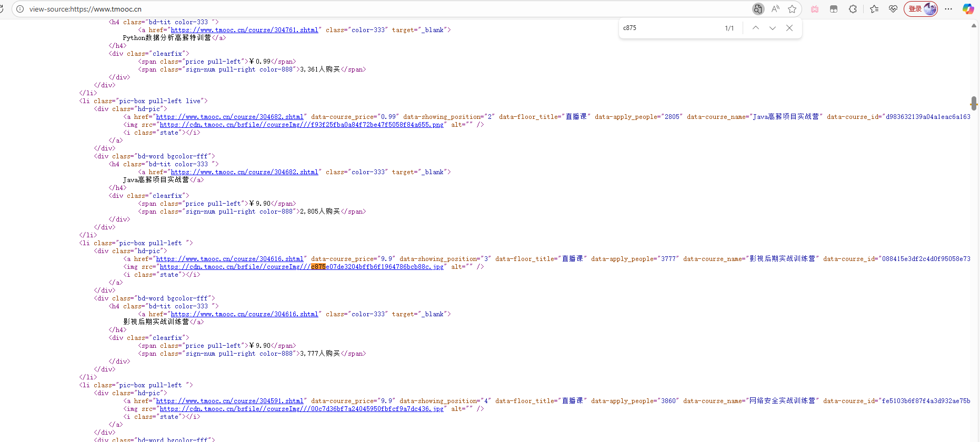Click the 1/1 match count text
Image resolution: width=980 pixels, height=442 pixels.
coord(729,28)
